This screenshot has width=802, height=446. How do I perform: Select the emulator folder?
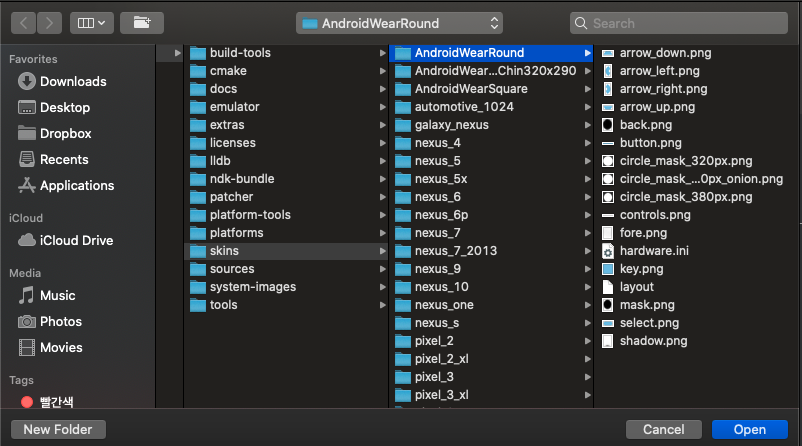pos(286,107)
